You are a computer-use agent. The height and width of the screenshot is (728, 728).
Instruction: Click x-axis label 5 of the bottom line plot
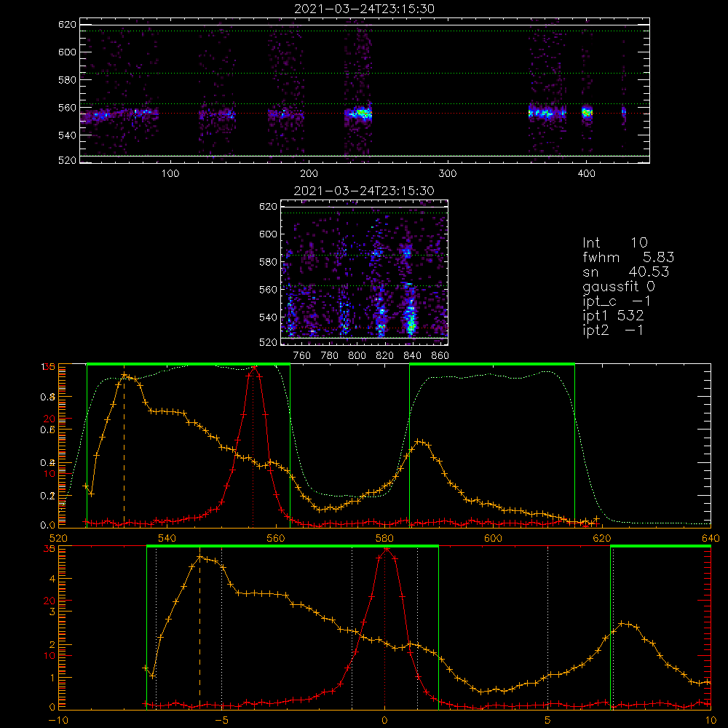[x=548, y=721]
